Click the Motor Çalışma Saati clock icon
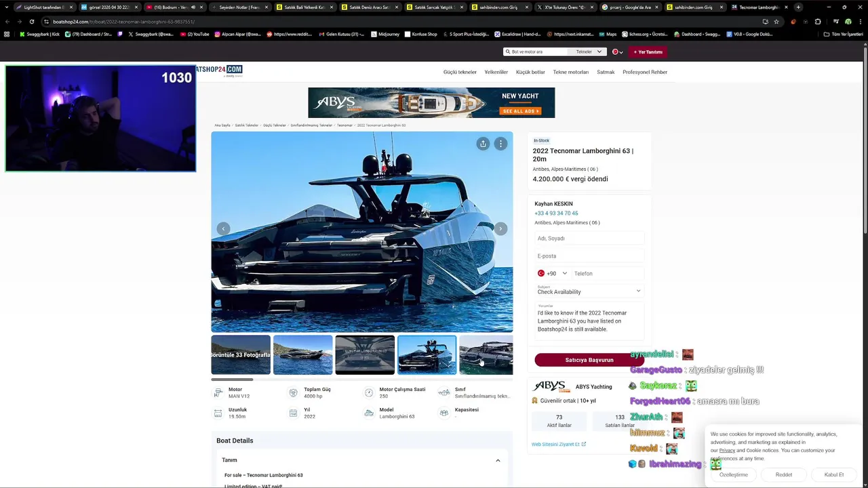868x488 pixels. [x=369, y=392]
